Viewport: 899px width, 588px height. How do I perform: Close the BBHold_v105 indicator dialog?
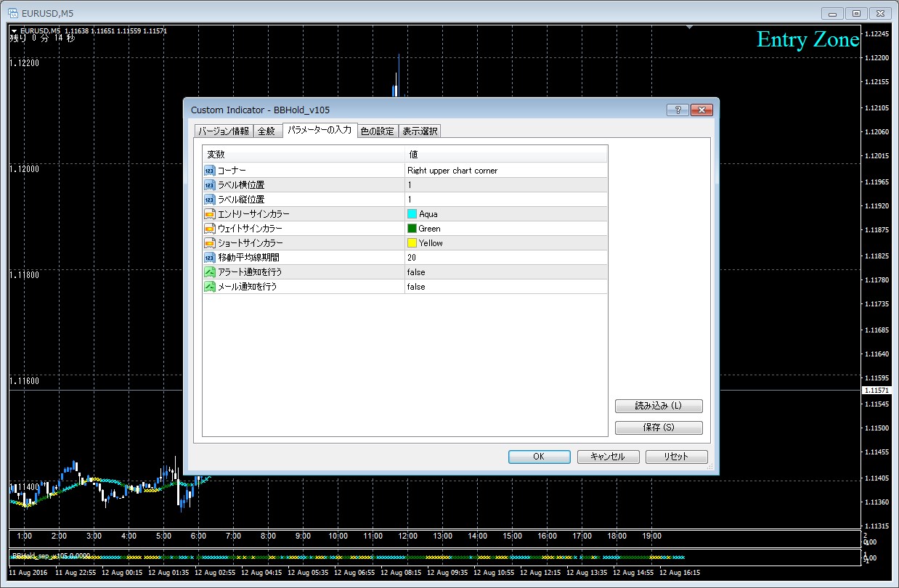point(701,110)
